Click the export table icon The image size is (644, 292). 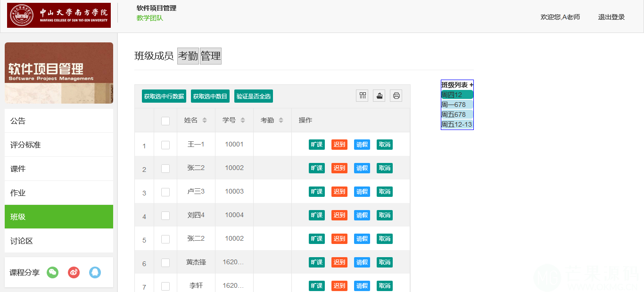point(380,96)
